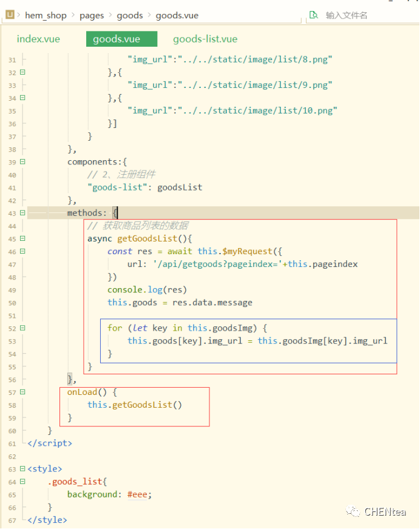Screen dimensions: 420x529
Task: Place cursor on methods keyword
Action: [x=84, y=213]
